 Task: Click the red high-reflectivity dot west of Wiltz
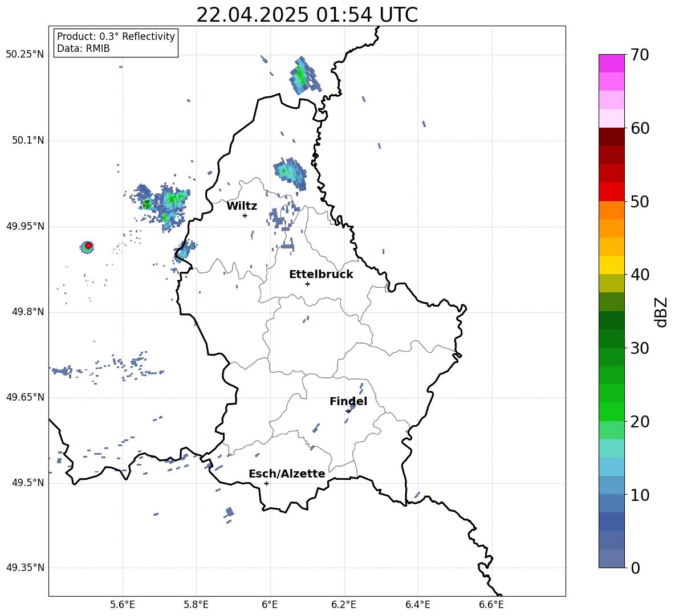[88, 245]
